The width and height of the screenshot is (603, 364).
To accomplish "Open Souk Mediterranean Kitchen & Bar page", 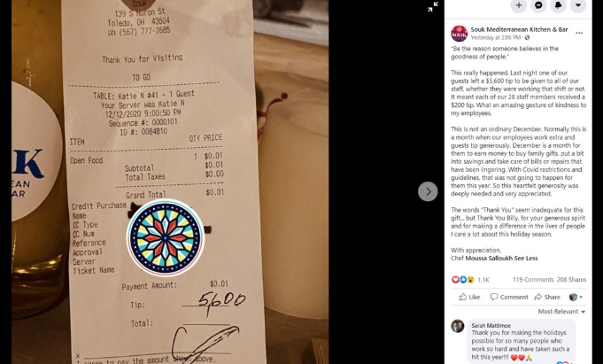I will click(x=519, y=29).
